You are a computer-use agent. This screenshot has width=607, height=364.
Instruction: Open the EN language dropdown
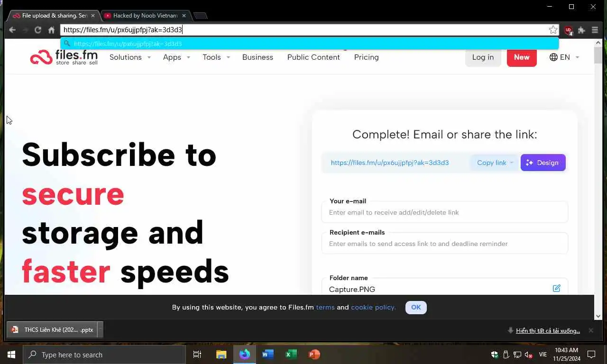pos(564,57)
